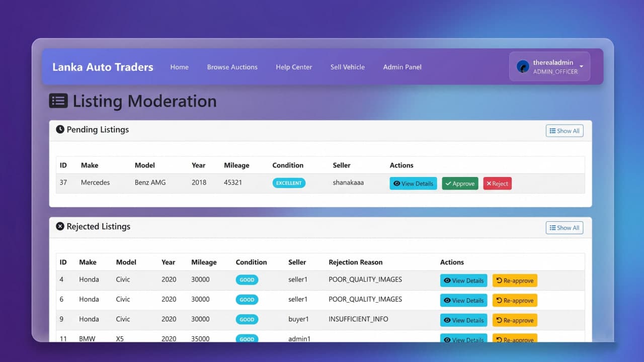View details of rejected listing 6
This screenshot has height=362, width=644.
[463, 300]
